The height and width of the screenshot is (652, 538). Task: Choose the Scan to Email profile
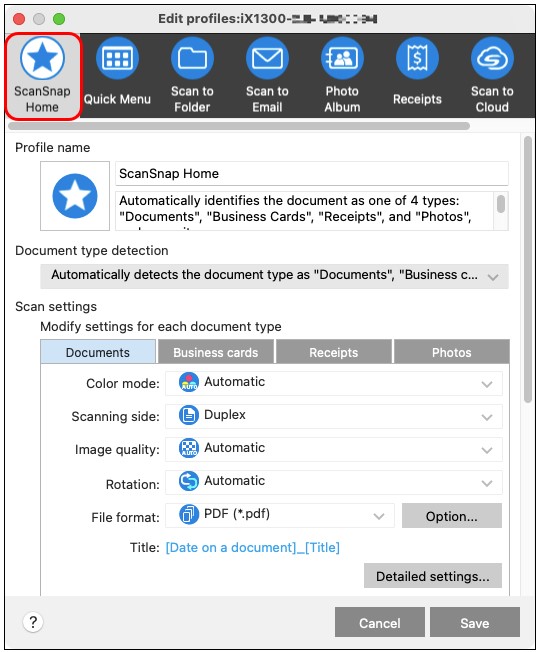click(267, 77)
